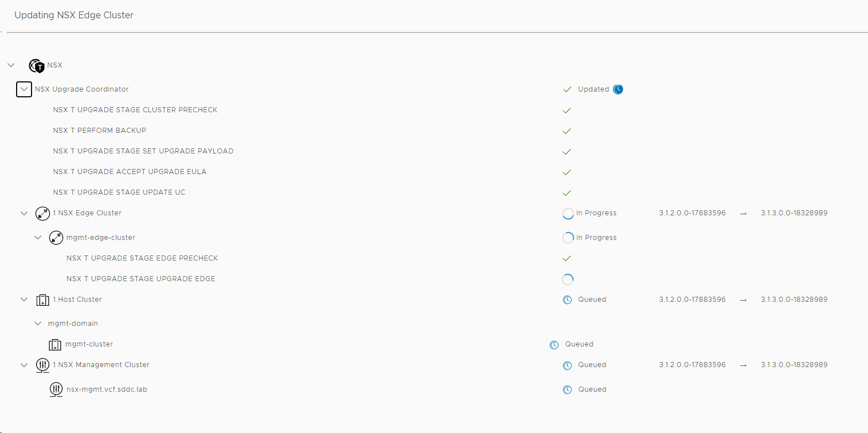The height and width of the screenshot is (433, 868).
Task: Collapse the mgmt-edge-cluster node
Action: pos(38,238)
